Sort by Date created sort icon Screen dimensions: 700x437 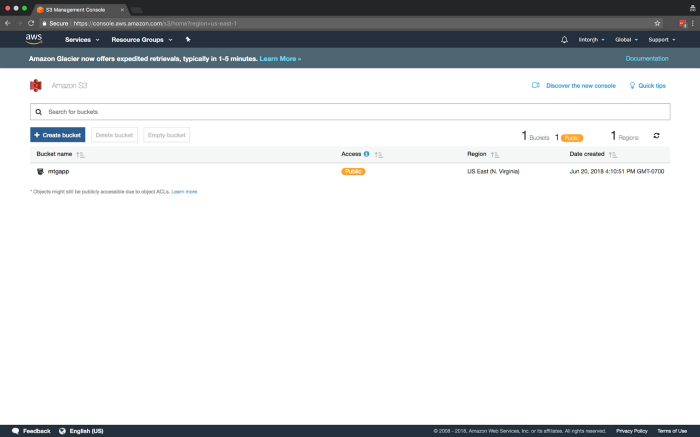612,154
